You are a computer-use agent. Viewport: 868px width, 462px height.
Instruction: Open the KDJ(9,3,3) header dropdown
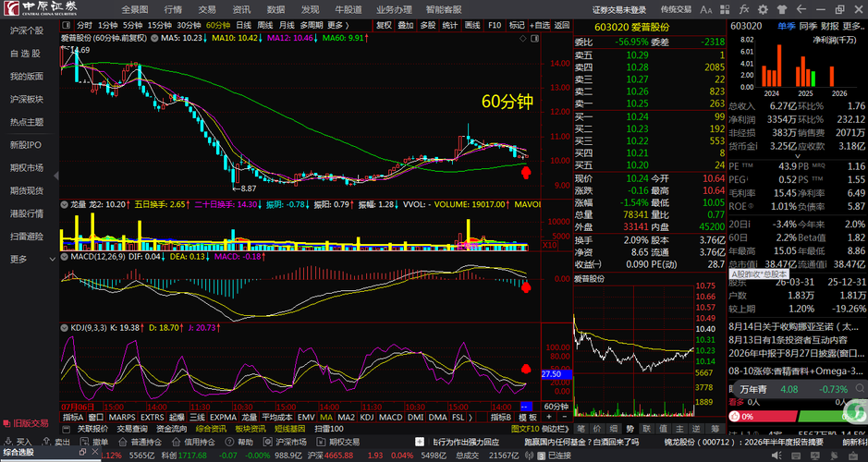click(64, 327)
